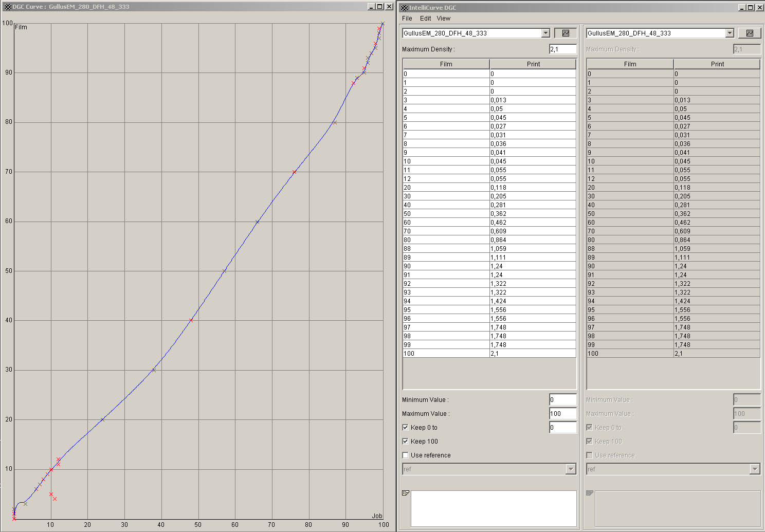Click the Film column header in the right table
Screen dimensions: 765x532
[630, 64]
